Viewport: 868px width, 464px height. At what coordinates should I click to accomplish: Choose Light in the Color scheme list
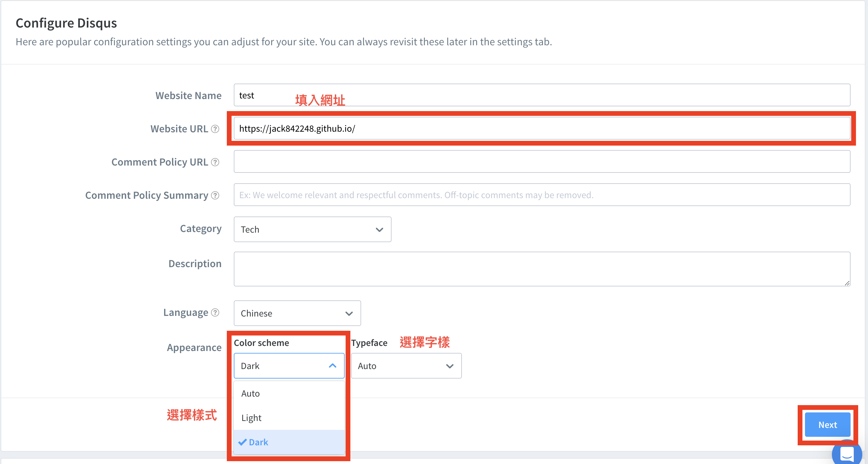[x=289, y=417]
